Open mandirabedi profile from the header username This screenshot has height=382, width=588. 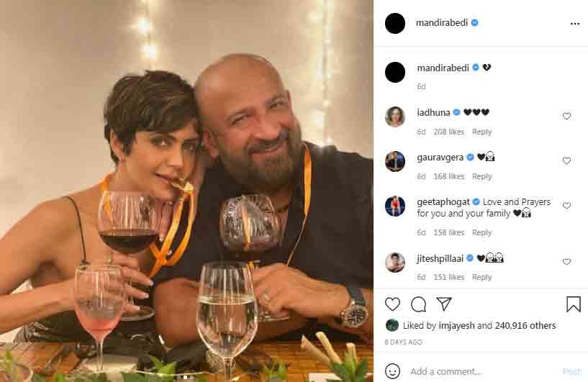442,23
